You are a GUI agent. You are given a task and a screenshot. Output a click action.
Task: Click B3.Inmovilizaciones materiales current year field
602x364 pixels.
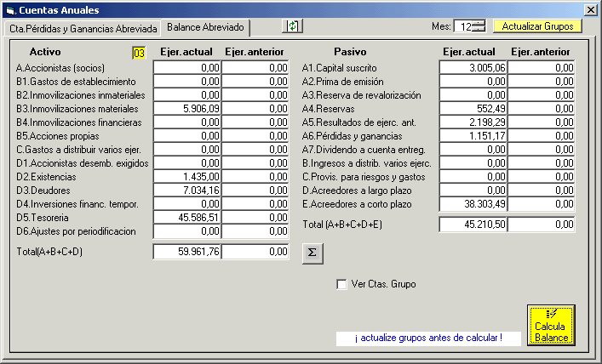click(187, 109)
